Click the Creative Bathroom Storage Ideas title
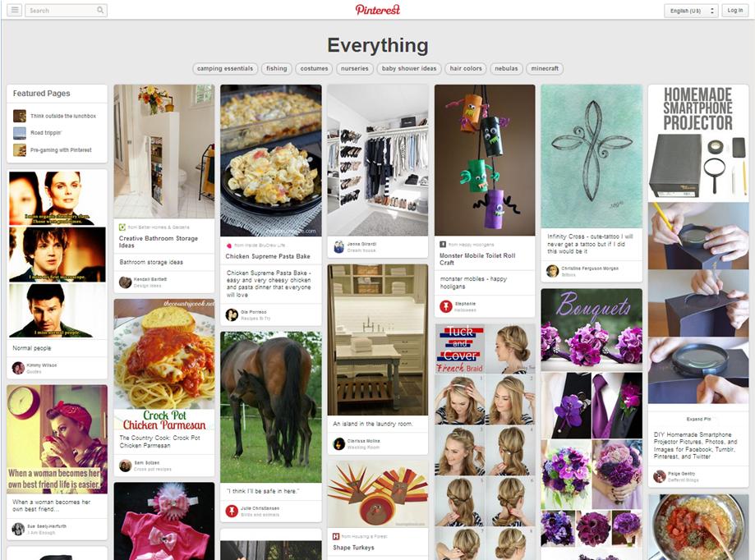The height and width of the screenshot is (560, 755). [159, 241]
